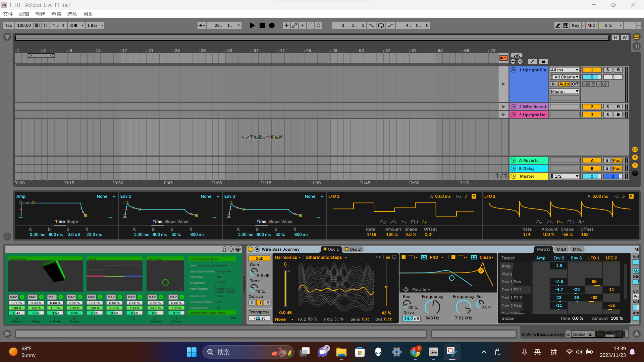Toggle the Loop switch in transport

point(381,25)
